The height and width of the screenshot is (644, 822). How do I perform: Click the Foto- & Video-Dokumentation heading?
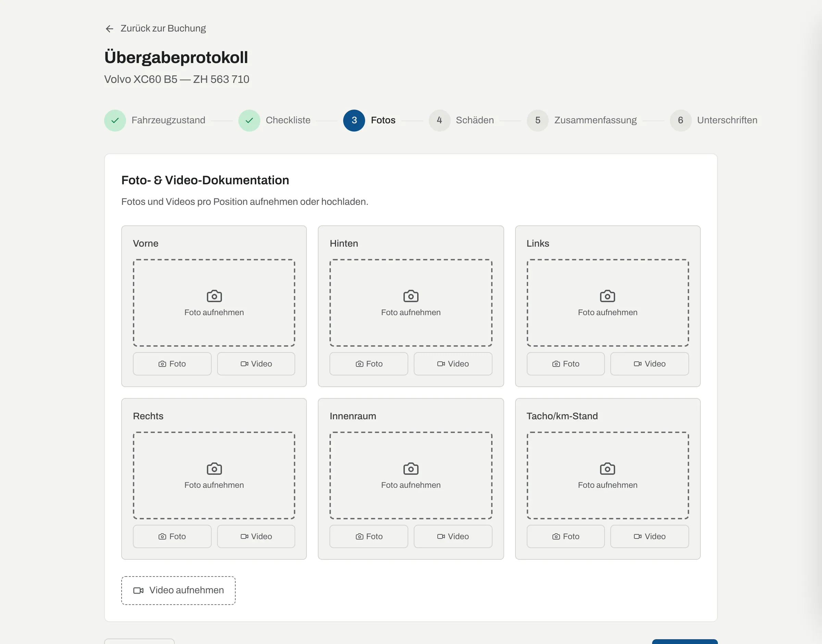pyautogui.click(x=205, y=180)
